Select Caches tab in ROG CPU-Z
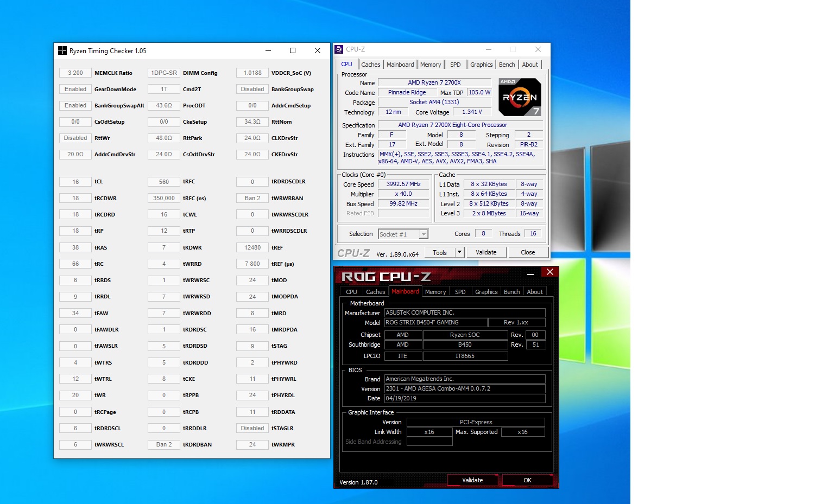 [x=376, y=292]
